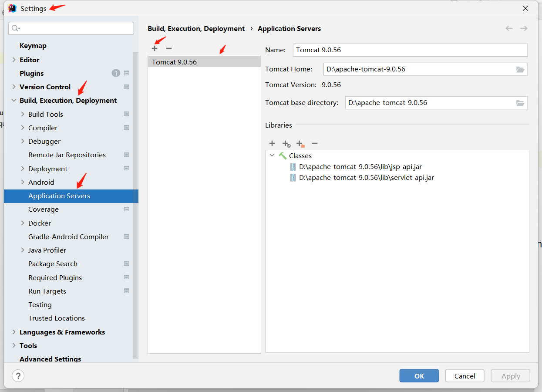
Task: Open the help question mark
Action: [18, 376]
